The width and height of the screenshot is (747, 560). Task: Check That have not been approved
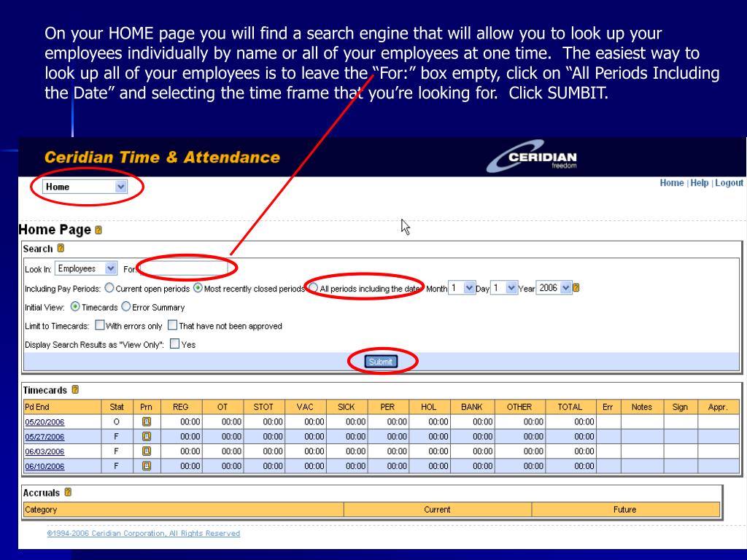[x=172, y=325]
